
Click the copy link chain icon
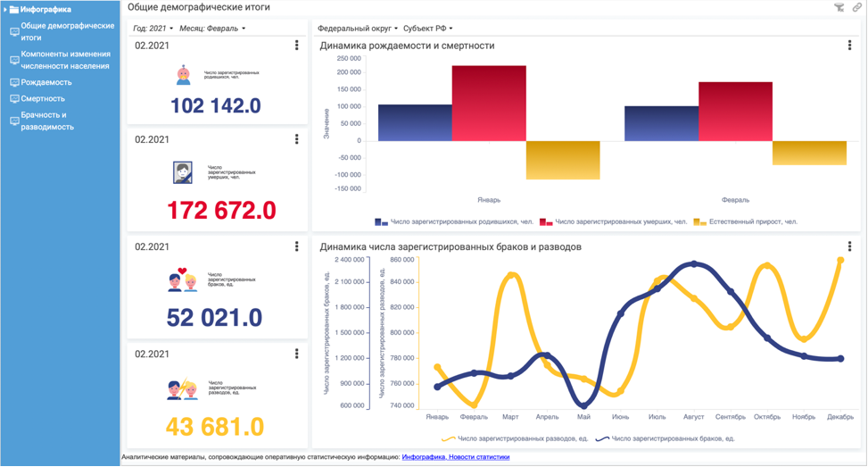(x=857, y=7)
